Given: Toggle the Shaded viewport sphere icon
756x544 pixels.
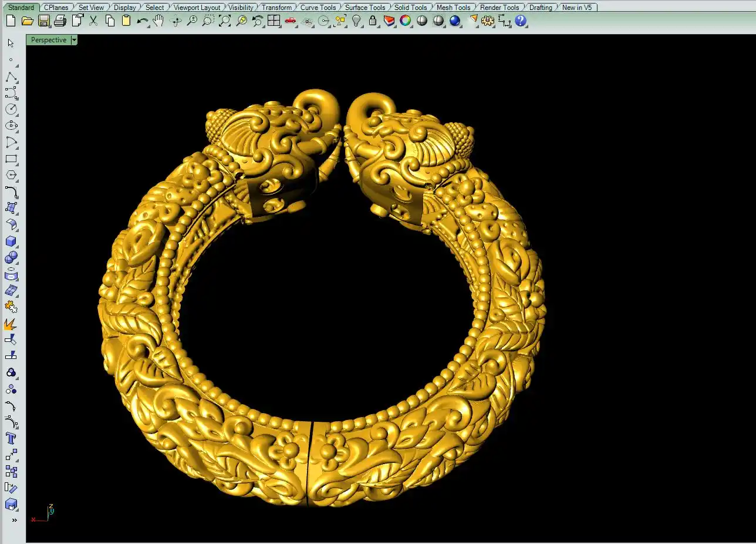Looking at the screenshot, I should click(422, 21).
